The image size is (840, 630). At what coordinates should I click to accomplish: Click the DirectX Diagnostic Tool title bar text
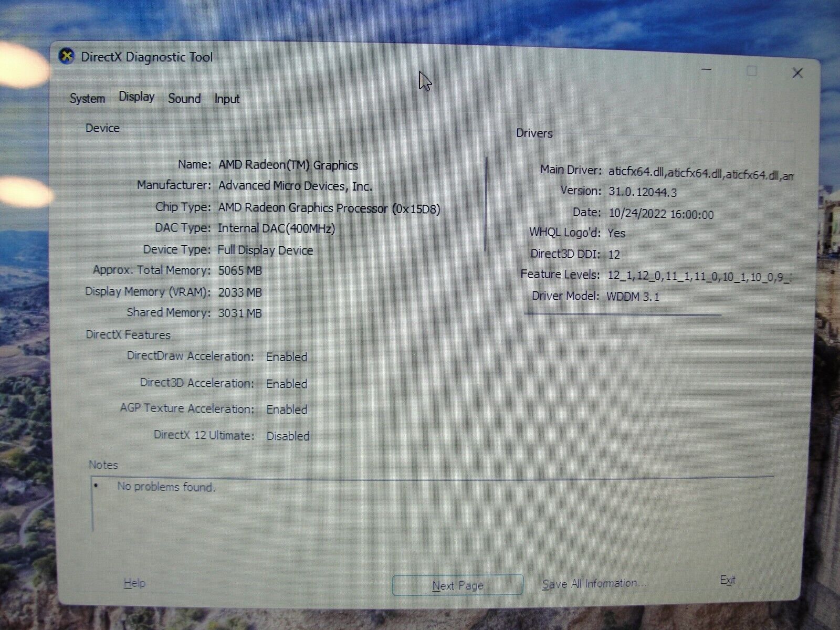point(146,57)
